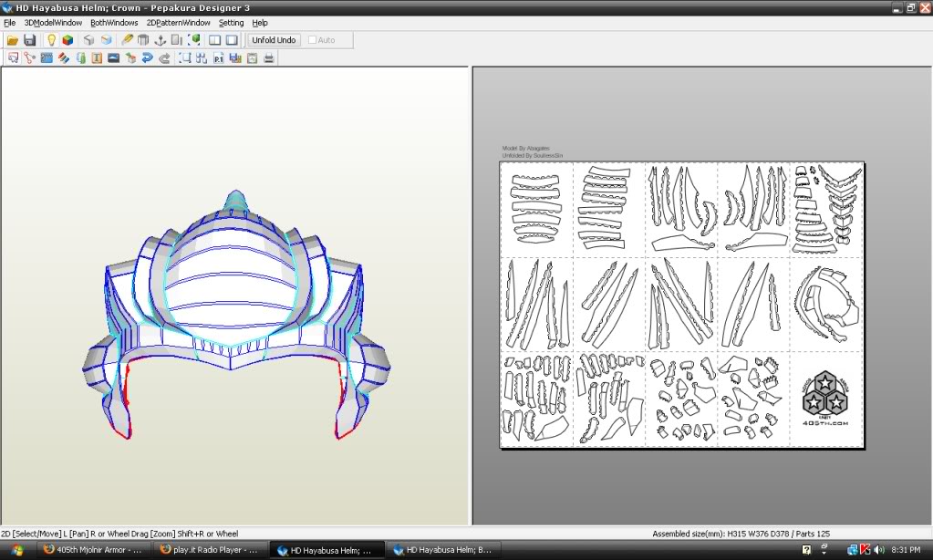Click the house-shaped toolbar icon
This screenshot has width=933, height=560.
[130, 57]
